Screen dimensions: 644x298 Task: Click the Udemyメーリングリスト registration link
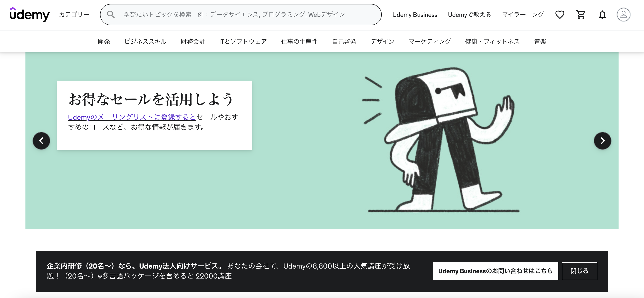(x=132, y=117)
